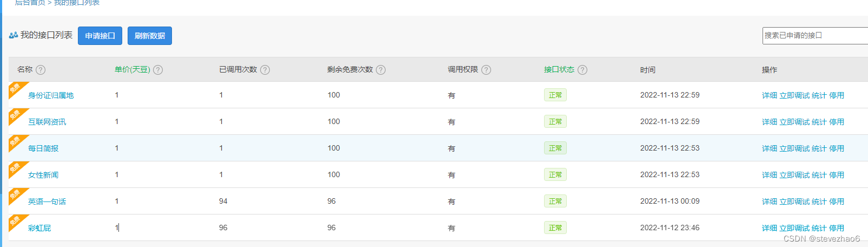The width and height of the screenshot is (868, 247).
Task: Click the 申请接口 button
Action: click(x=100, y=36)
